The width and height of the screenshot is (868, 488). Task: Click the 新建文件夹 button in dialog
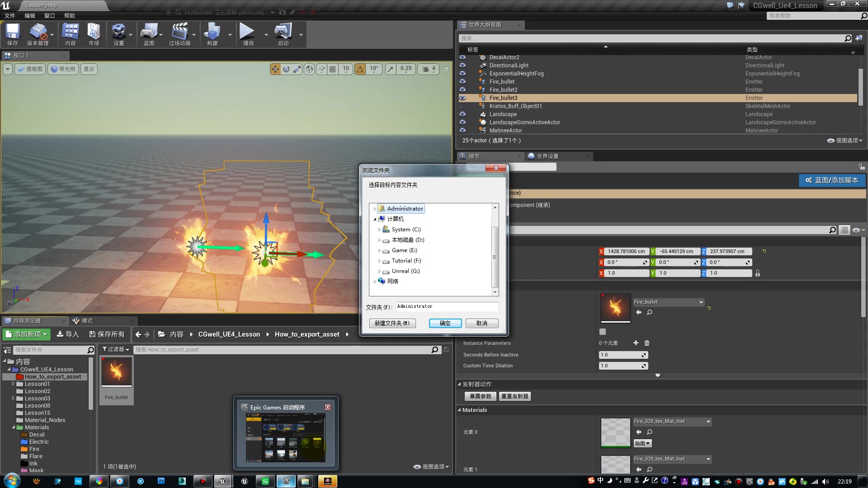pos(392,323)
